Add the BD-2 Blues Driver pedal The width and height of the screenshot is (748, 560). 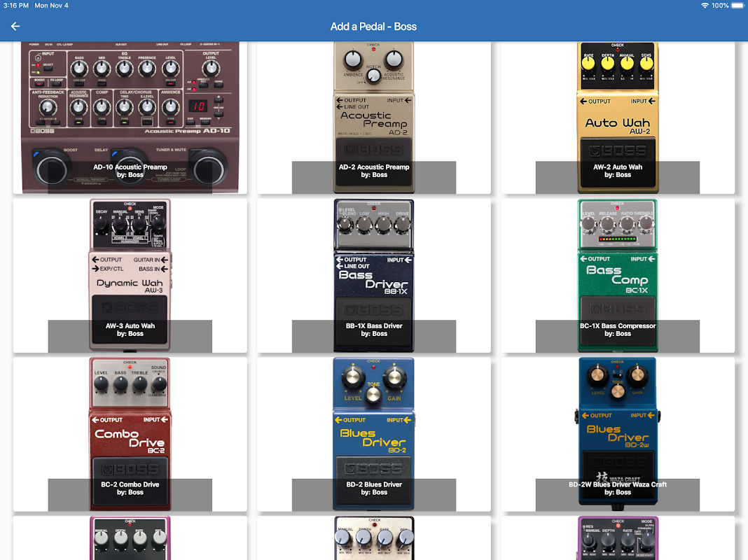[x=374, y=434]
